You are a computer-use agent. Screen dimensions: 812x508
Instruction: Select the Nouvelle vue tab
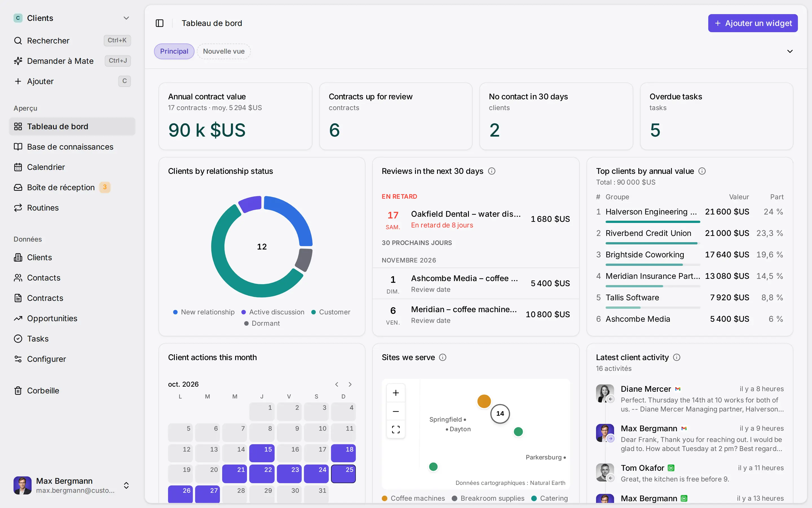224,51
